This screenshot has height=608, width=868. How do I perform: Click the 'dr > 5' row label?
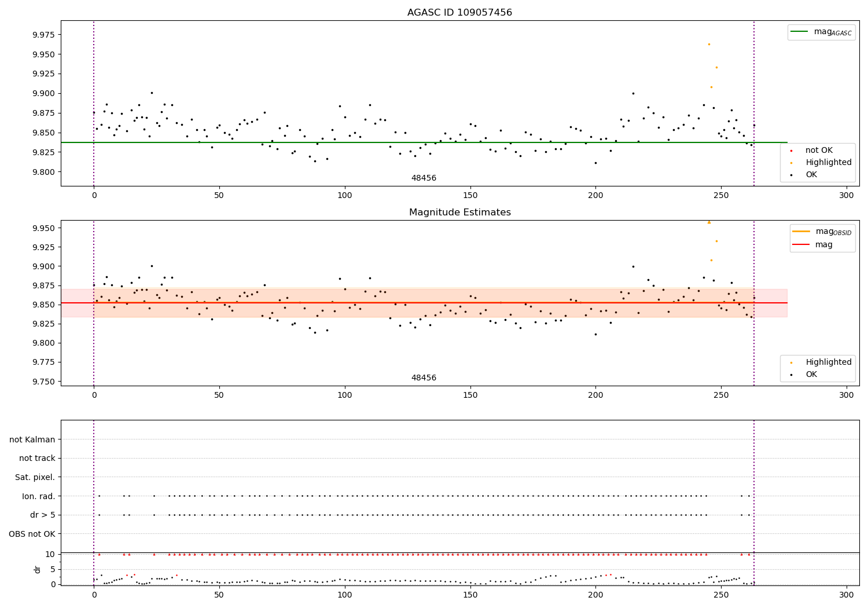pyautogui.click(x=43, y=515)
